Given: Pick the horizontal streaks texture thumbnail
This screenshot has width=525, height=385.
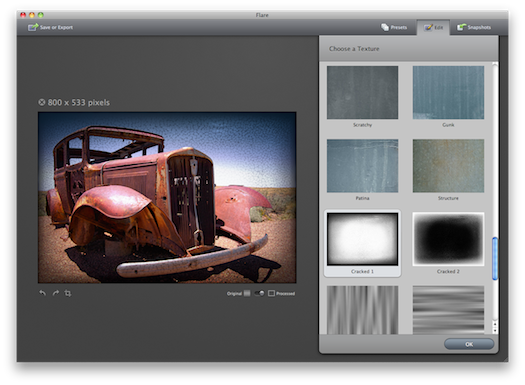Looking at the screenshot, I should click(x=448, y=310).
